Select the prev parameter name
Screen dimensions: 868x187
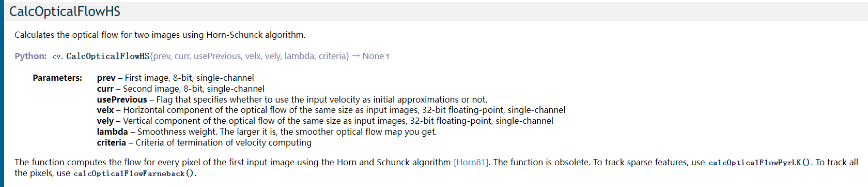106,78
